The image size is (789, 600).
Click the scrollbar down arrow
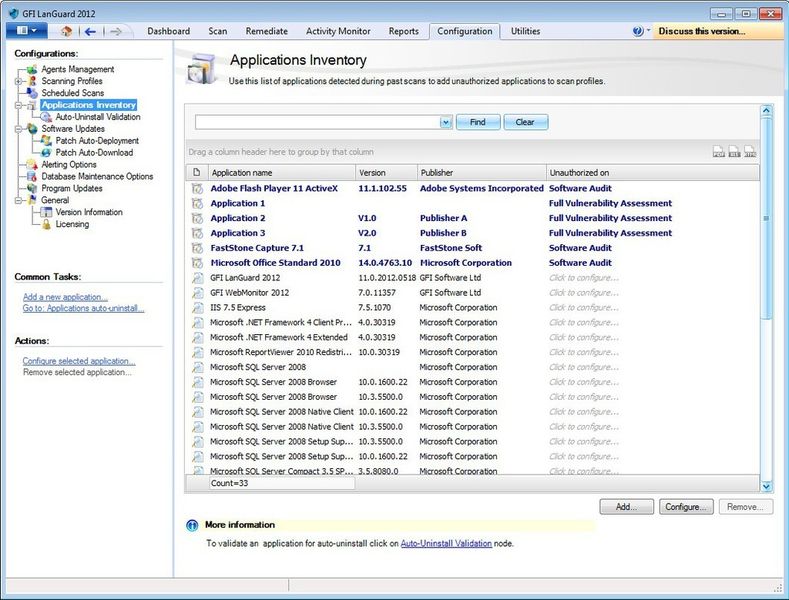pyautogui.click(x=766, y=486)
